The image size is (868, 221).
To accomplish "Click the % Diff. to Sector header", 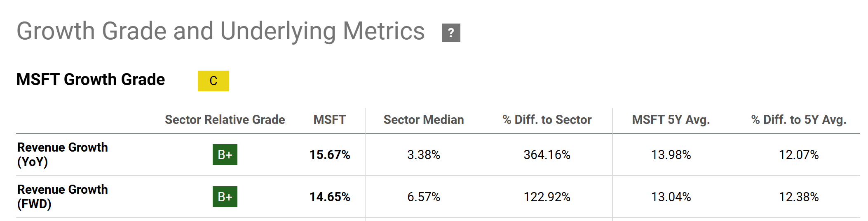I will (547, 120).
